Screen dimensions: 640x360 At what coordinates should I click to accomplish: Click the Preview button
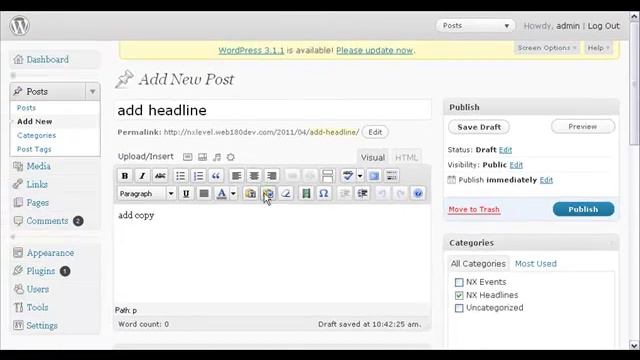pos(583,127)
